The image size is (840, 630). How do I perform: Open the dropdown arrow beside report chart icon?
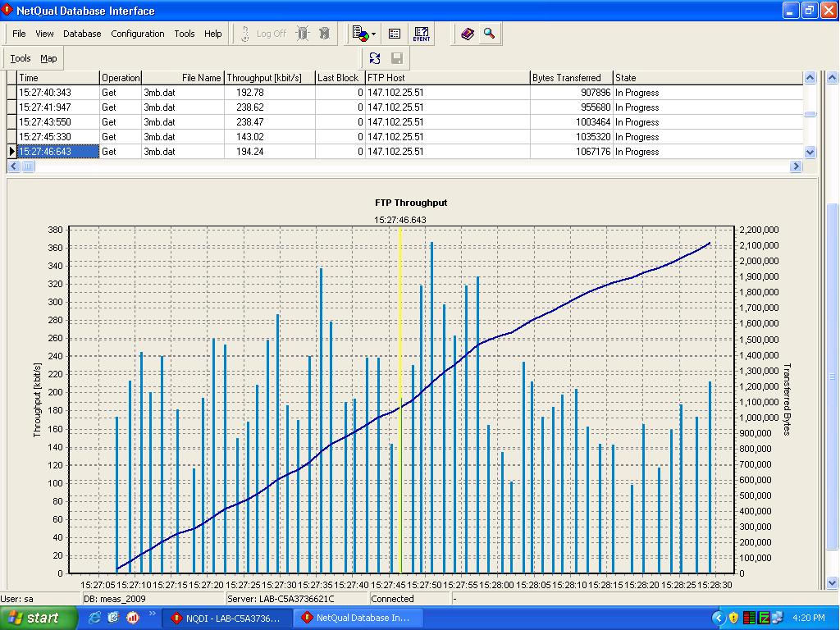[x=373, y=34]
